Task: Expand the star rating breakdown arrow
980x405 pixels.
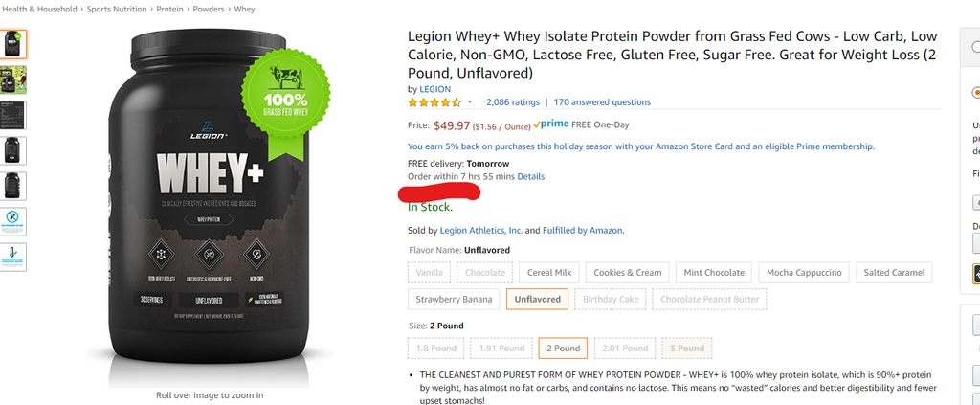Action: click(x=470, y=102)
